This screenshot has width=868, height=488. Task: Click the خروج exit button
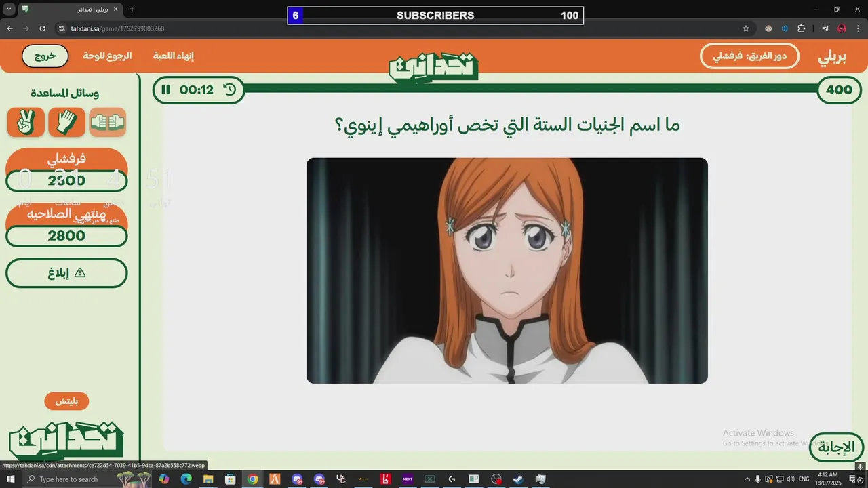click(45, 56)
